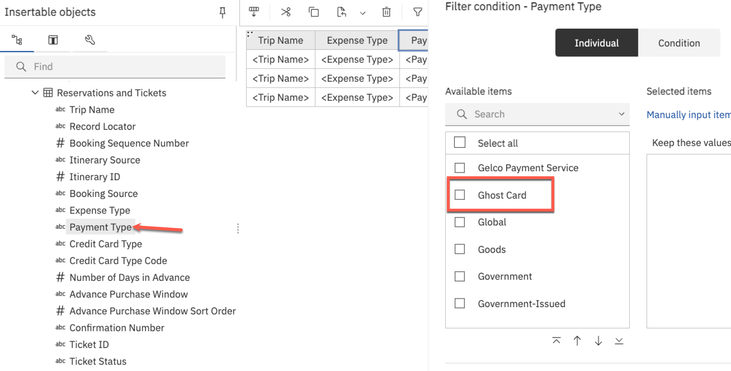This screenshot has width=731, height=371.
Task: Open the paste options dropdown chevron
Action: click(x=363, y=14)
